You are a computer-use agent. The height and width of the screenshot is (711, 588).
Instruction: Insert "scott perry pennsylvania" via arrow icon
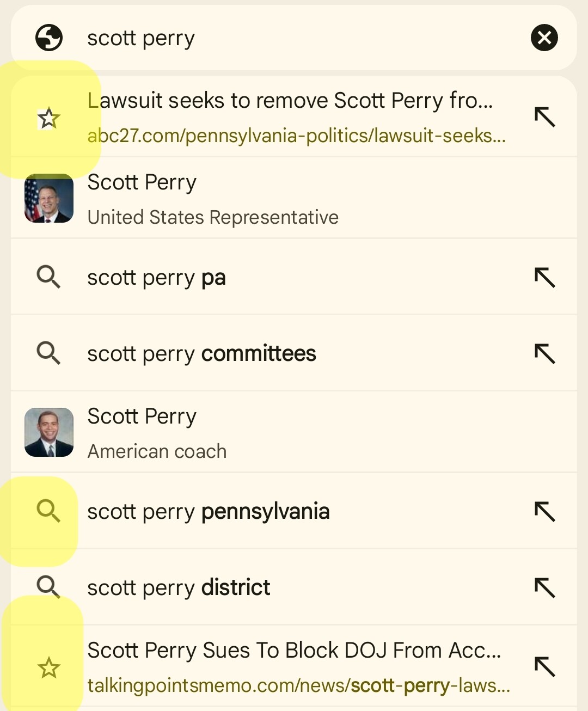(x=544, y=512)
